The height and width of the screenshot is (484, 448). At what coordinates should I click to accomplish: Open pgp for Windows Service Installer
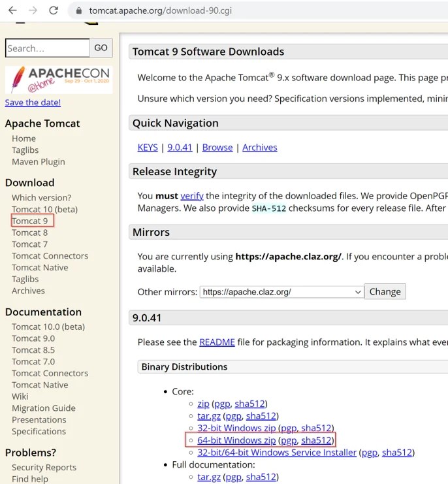pos(370,453)
